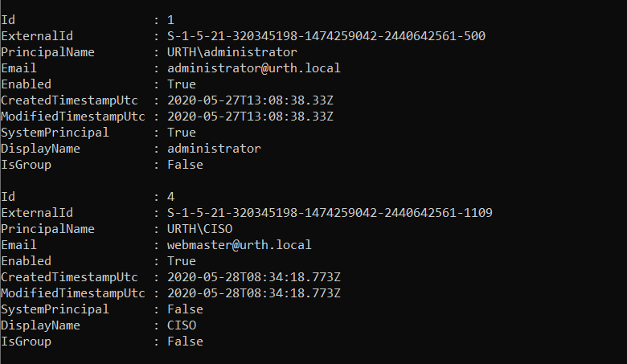This screenshot has height=364, width=627.
Task: Click the first Email field label
Action: pyautogui.click(x=19, y=68)
